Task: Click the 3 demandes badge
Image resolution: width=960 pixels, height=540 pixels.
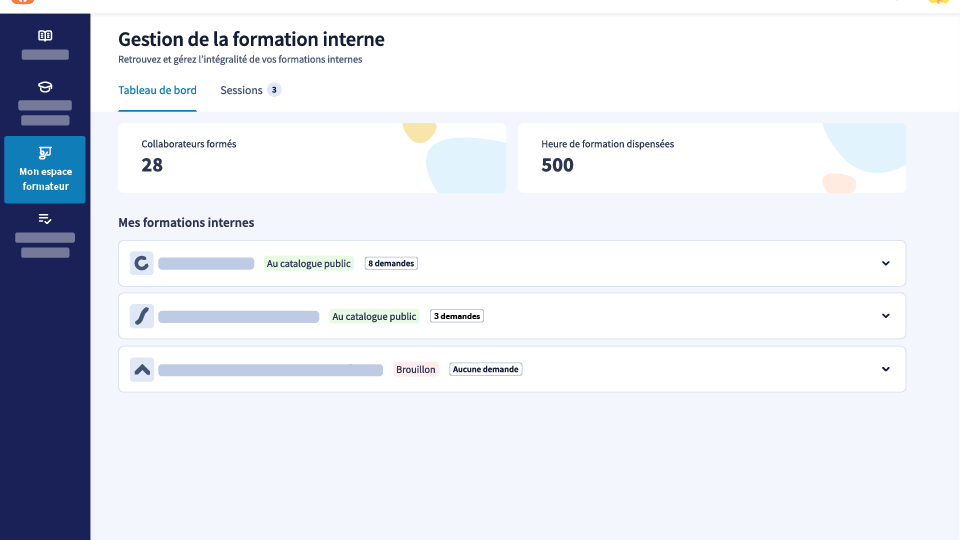Action: (x=456, y=316)
